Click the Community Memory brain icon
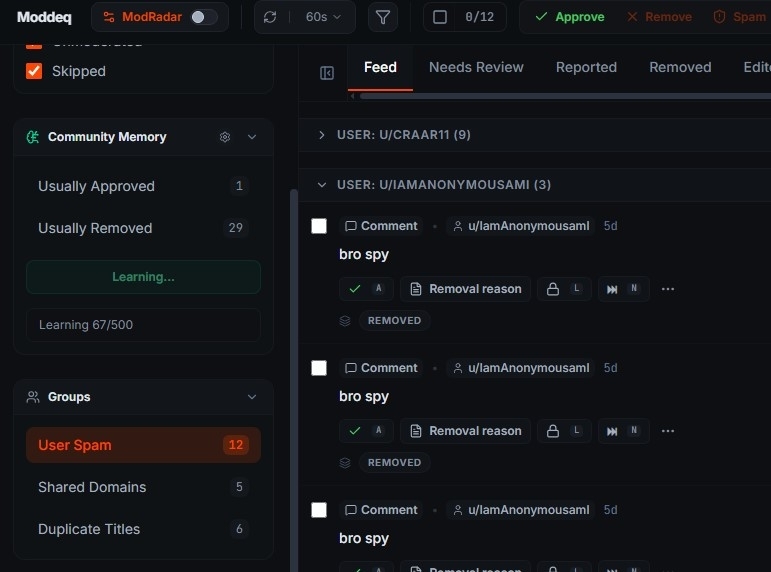The height and width of the screenshot is (572, 771). tap(33, 137)
